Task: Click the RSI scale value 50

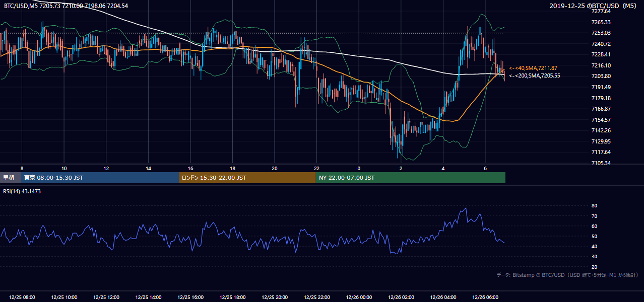Action: 595,236
